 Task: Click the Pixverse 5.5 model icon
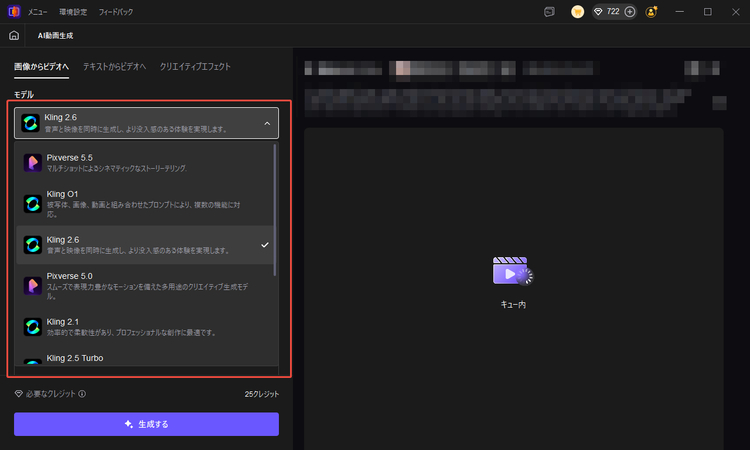33,163
